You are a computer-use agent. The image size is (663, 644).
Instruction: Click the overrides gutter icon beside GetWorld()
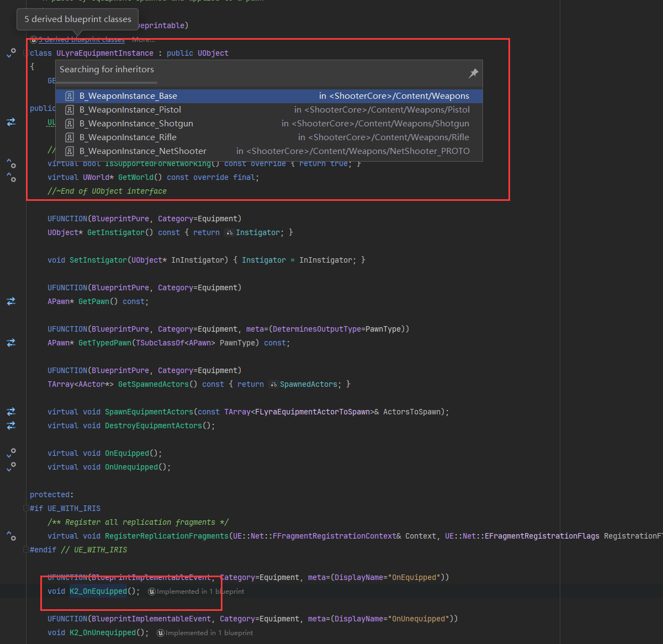point(11,177)
